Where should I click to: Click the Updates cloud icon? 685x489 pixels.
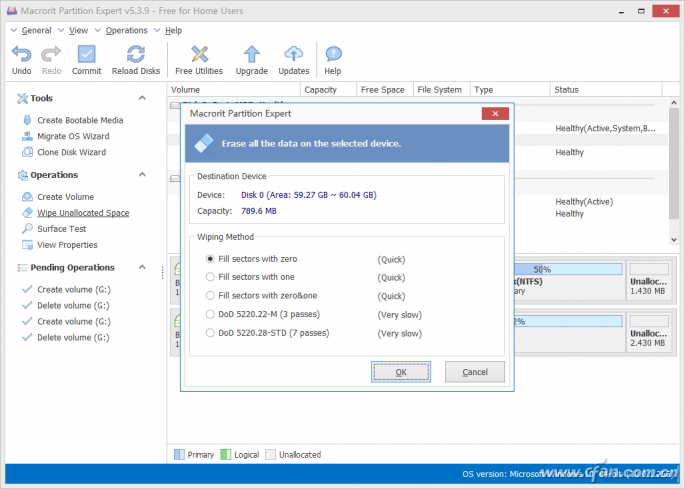click(x=294, y=54)
